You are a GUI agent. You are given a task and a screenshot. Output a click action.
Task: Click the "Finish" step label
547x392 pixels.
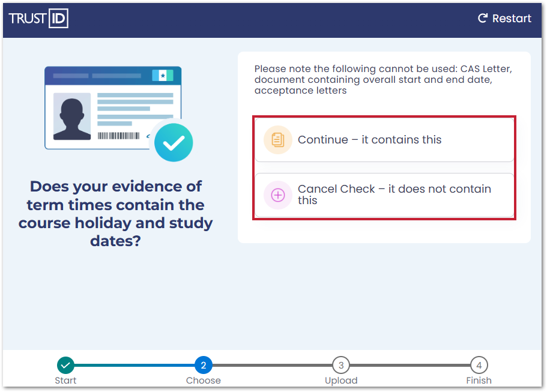point(479,381)
